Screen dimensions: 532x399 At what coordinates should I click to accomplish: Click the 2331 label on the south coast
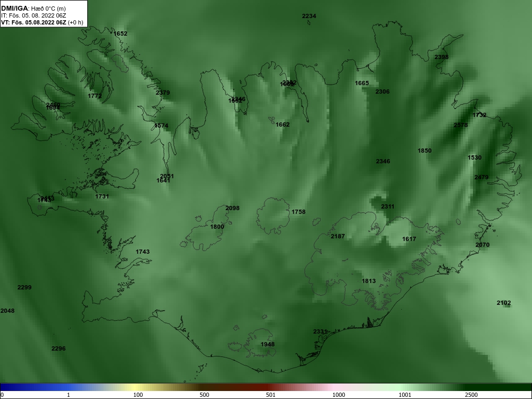320,331
